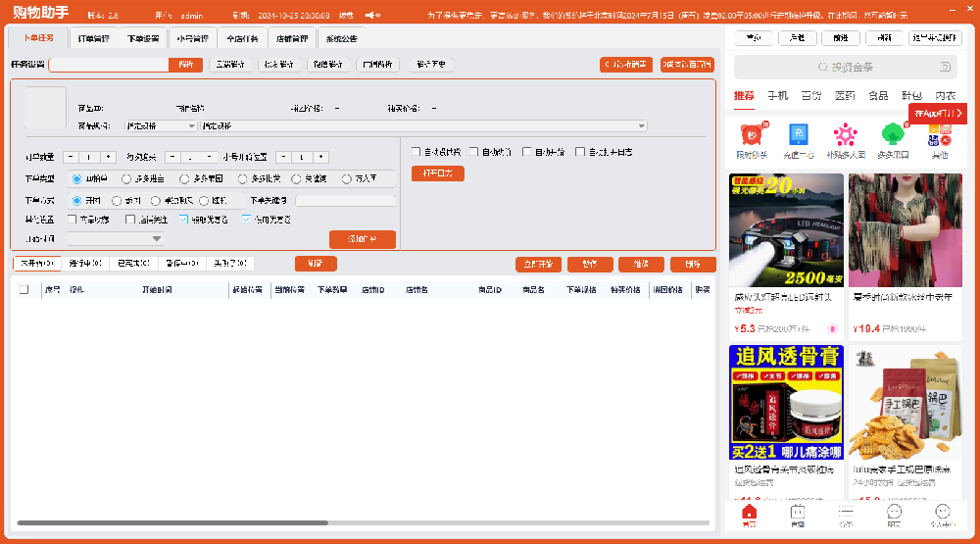Switch to the 系统公告 tab
Image resolution: width=980 pixels, height=544 pixels.
click(x=341, y=38)
